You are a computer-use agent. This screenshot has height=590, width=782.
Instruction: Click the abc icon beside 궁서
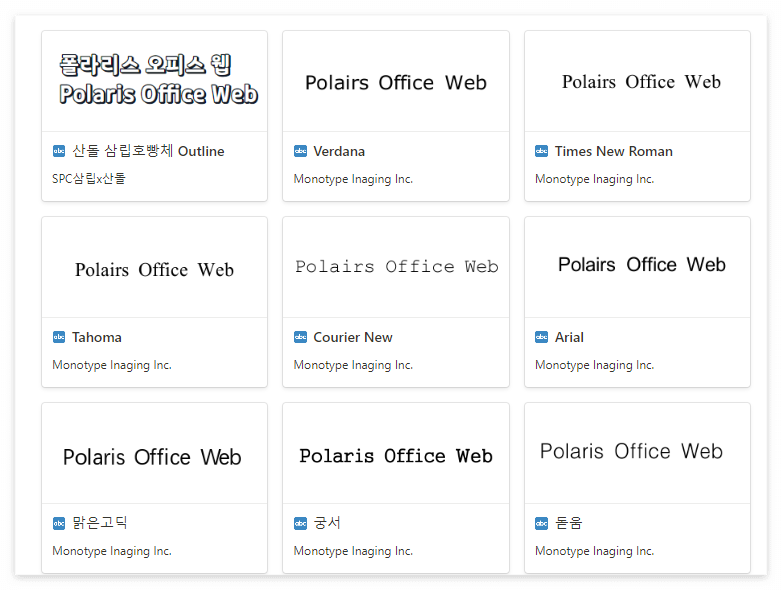click(300, 523)
